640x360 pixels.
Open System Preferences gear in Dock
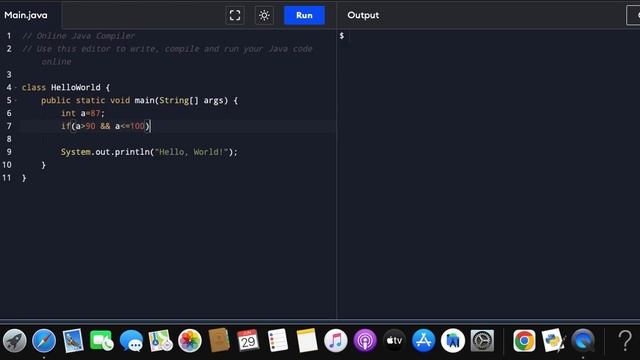click(482, 340)
